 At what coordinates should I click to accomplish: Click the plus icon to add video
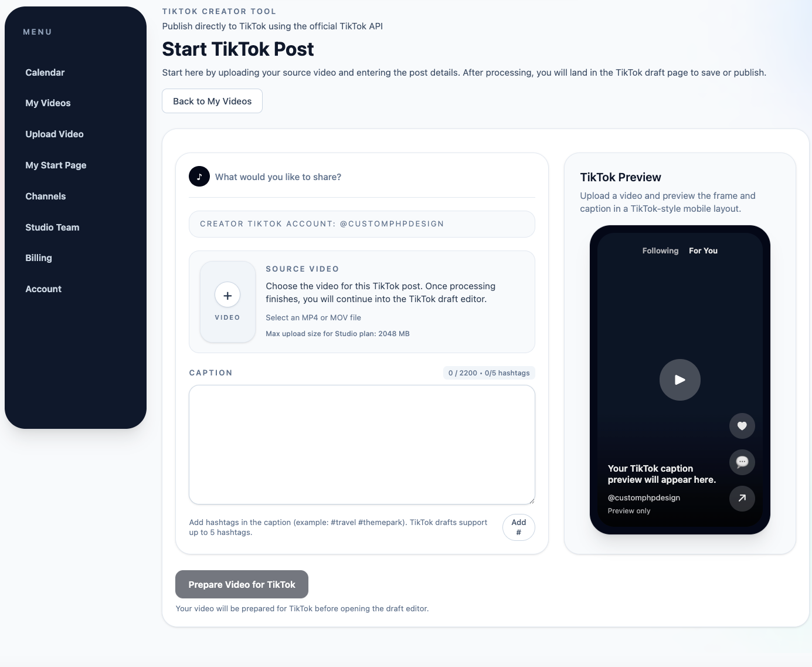click(x=227, y=295)
